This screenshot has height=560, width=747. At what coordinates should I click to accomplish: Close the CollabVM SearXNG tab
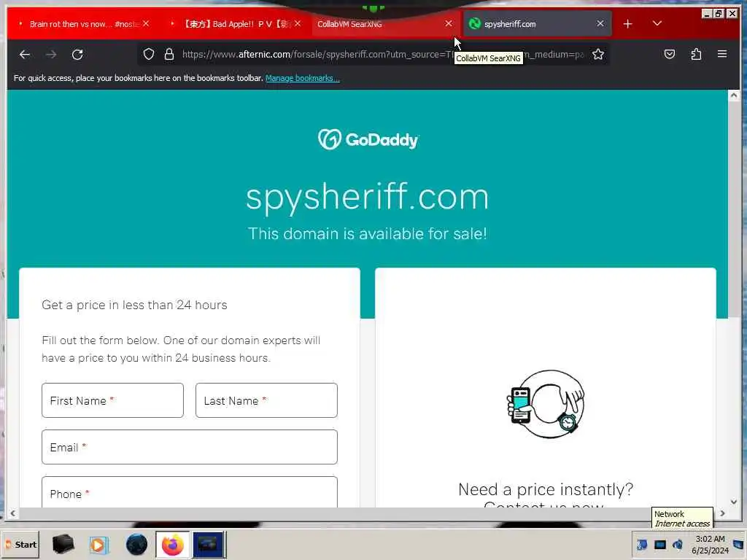[x=449, y=23]
